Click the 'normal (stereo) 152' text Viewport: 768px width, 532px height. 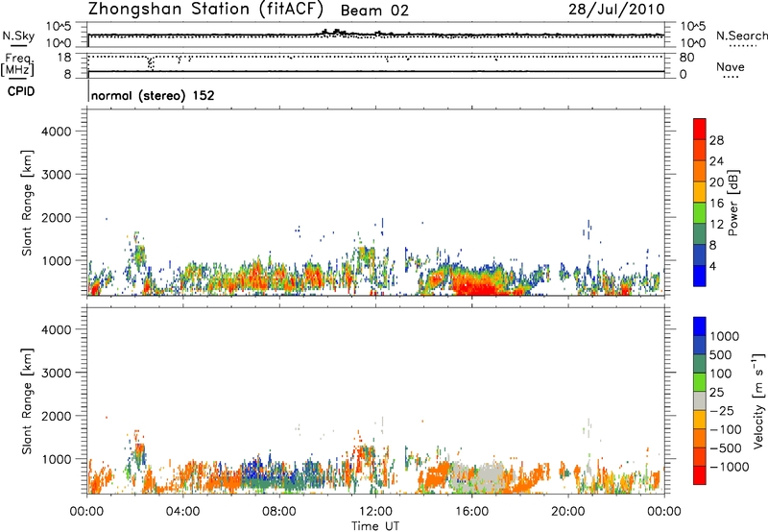(x=153, y=95)
